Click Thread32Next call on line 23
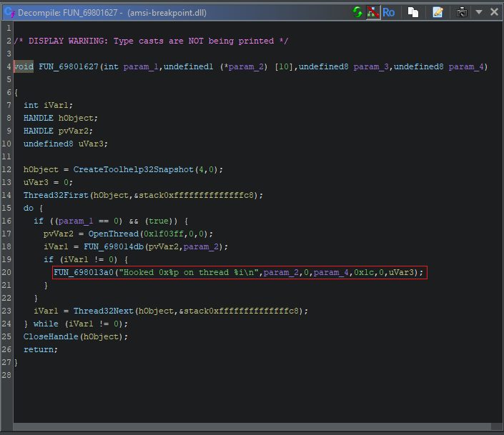Screen dimensions: 504x435 tap(103, 311)
